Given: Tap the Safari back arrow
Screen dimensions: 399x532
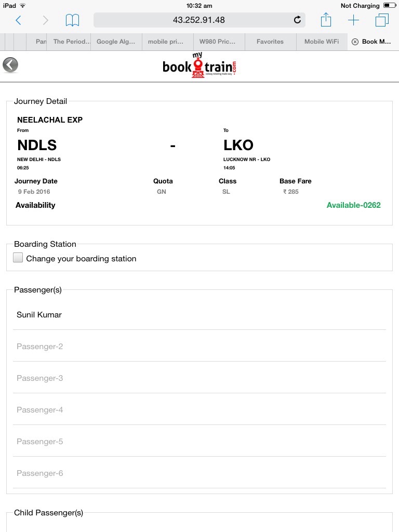Looking at the screenshot, I should tap(19, 20).
